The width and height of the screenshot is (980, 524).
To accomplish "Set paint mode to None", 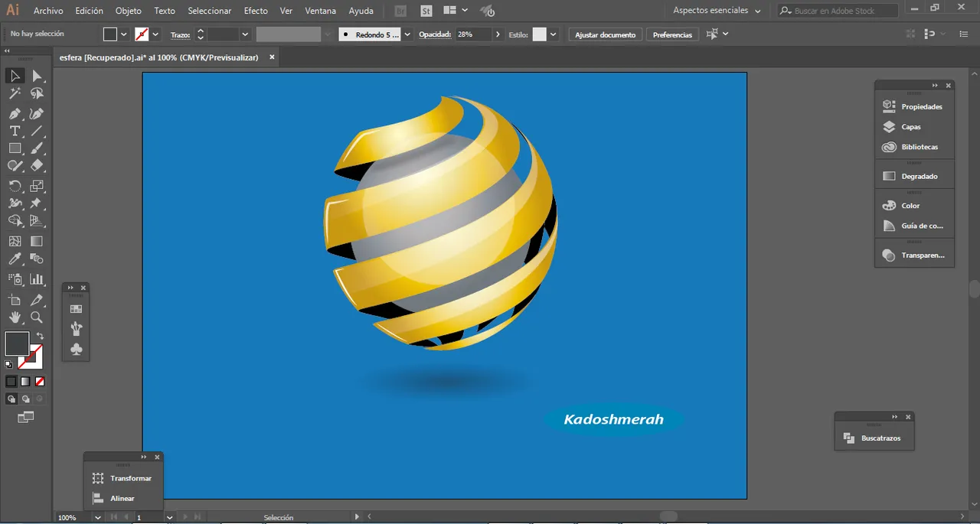I will [40, 381].
